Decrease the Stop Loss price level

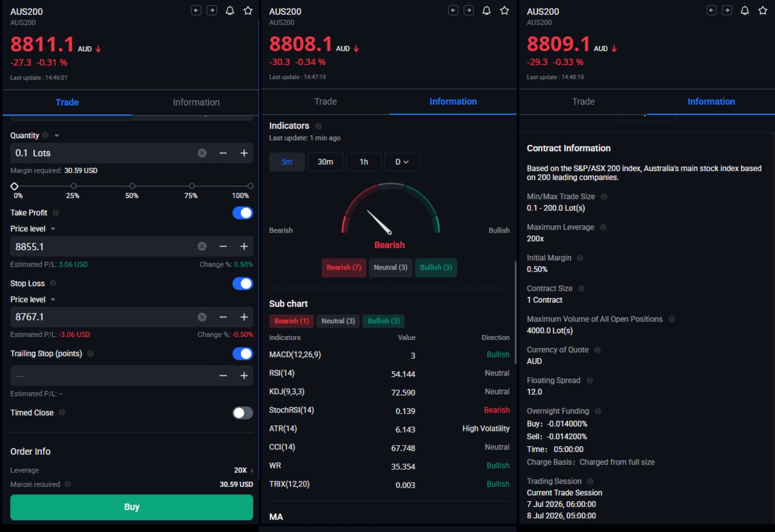223,317
